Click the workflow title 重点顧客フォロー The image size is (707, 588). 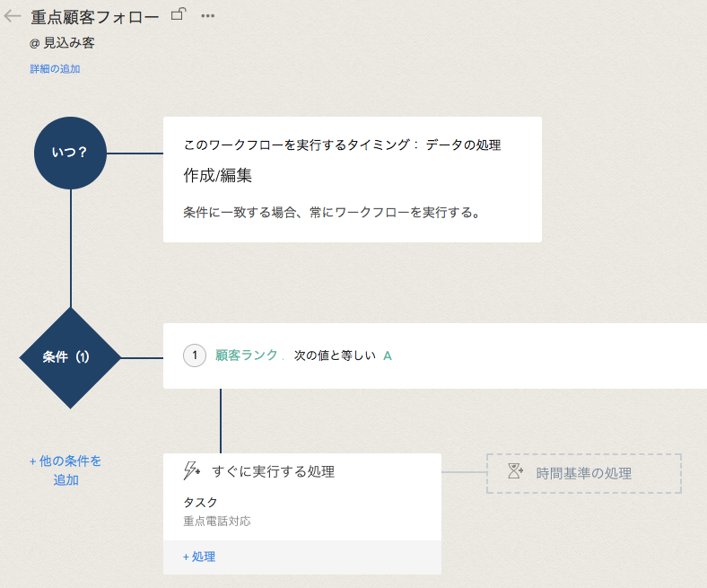click(x=95, y=17)
